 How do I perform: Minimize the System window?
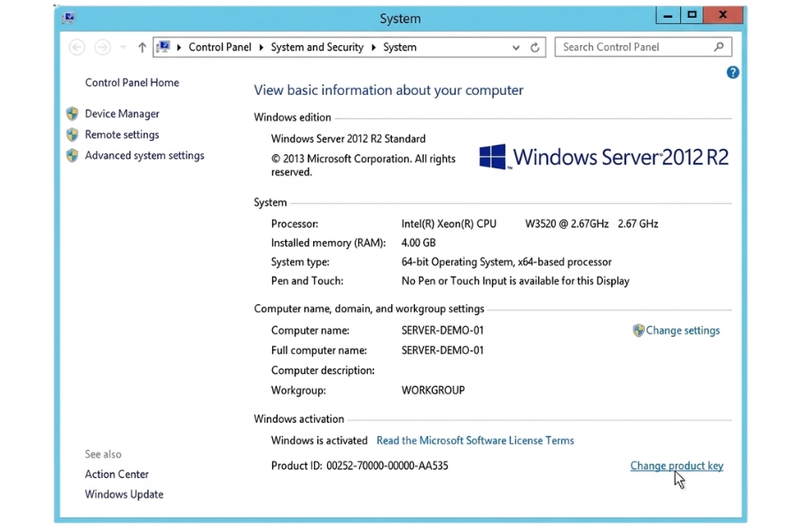(x=669, y=15)
